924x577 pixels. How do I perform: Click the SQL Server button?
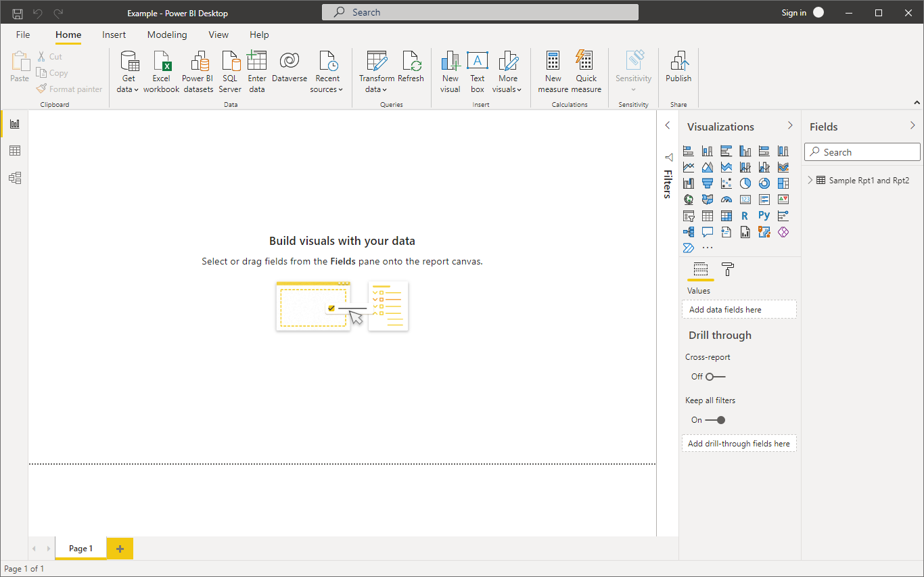(230, 71)
